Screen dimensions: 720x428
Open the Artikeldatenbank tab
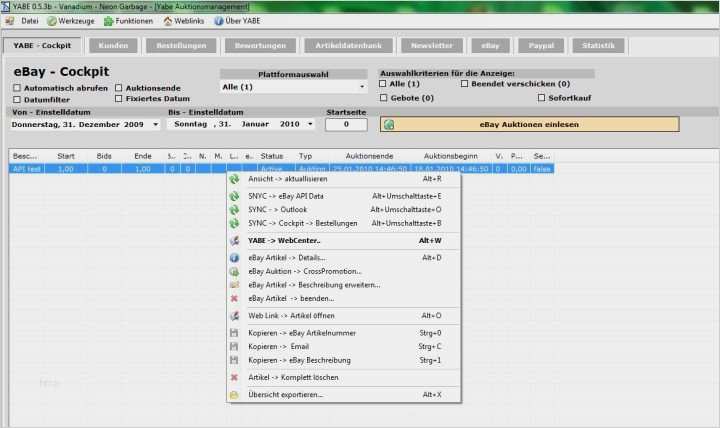pos(349,45)
